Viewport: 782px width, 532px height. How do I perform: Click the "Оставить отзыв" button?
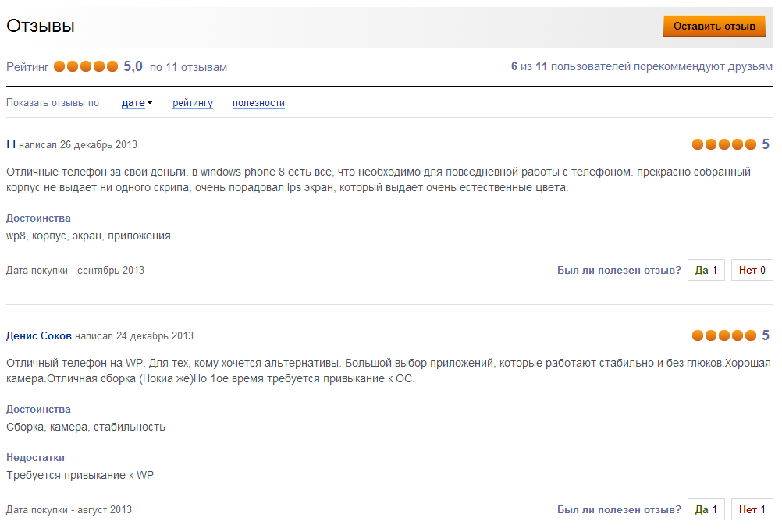point(714,26)
